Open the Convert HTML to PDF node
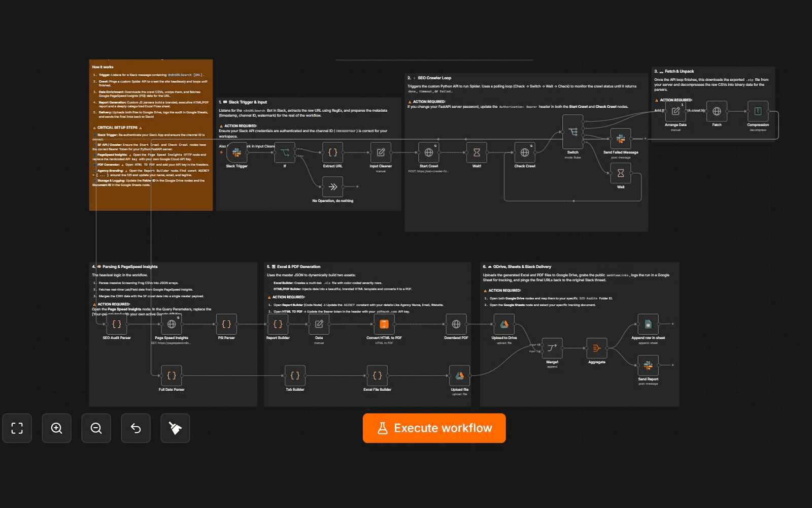 pos(384,324)
